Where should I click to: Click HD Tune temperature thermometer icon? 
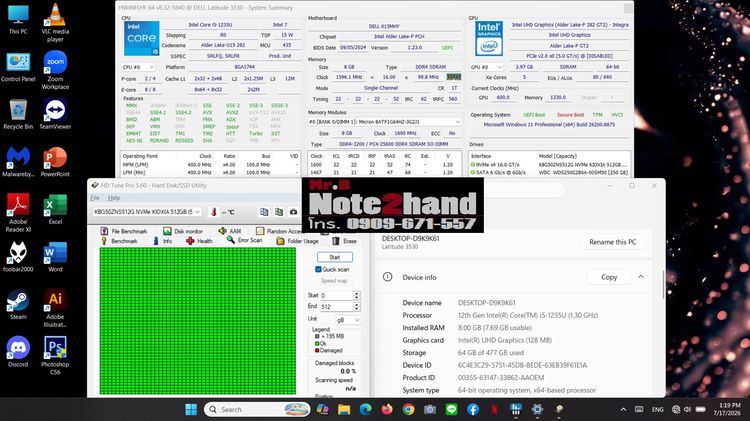click(214, 212)
